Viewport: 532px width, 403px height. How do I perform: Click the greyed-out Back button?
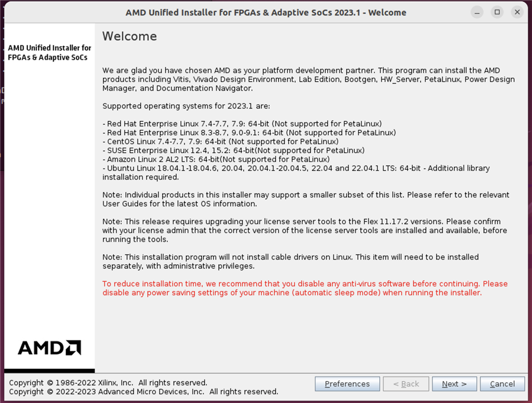tap(406, 384)
